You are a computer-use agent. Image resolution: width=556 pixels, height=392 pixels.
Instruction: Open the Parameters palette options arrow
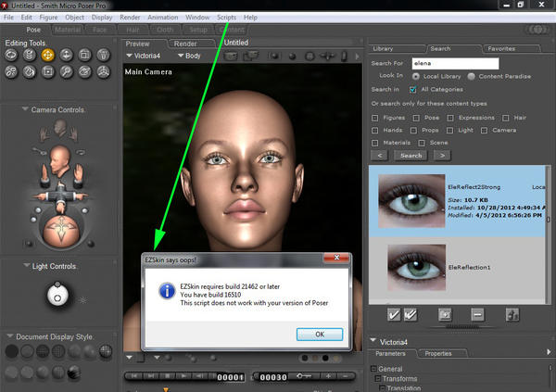coord(549,351)
